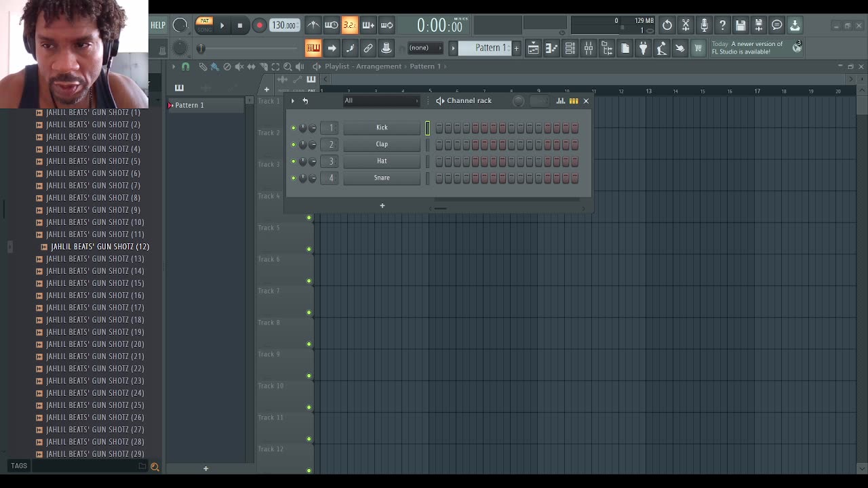This screenshot has width=868, height=488.
Task: Open the global snap (none) dropdown
Action: [425, 47]
